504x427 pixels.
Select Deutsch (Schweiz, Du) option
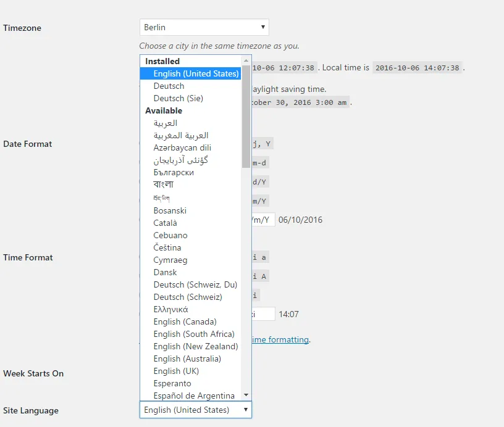pyautogui.click(x=190, y=285)
